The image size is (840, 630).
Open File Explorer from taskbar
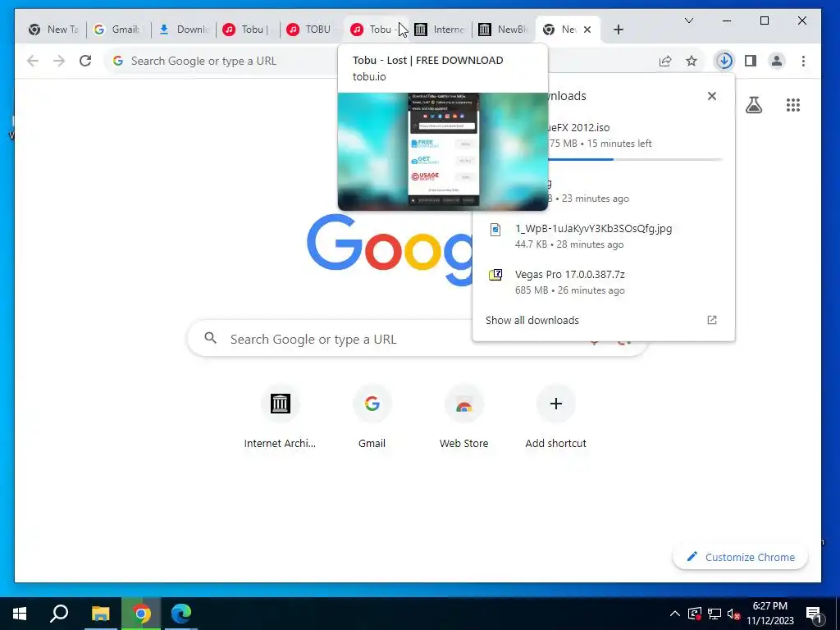(x=100, y=614)
